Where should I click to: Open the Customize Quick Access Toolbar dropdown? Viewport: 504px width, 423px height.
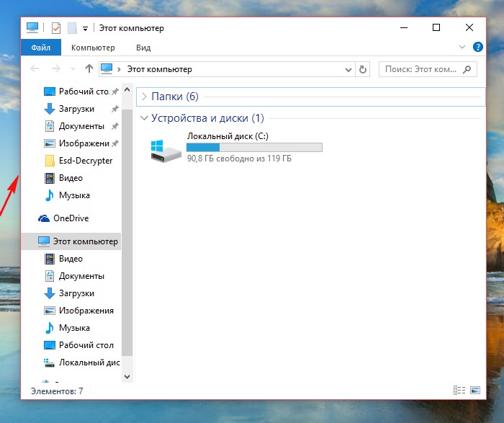pyautogui.click(x=85, y=29)
